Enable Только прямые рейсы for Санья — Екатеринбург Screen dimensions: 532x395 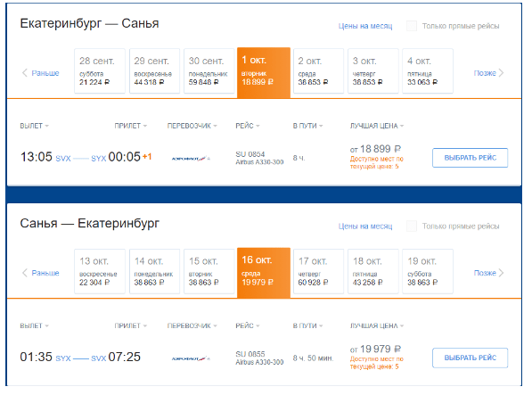(412, 226)
